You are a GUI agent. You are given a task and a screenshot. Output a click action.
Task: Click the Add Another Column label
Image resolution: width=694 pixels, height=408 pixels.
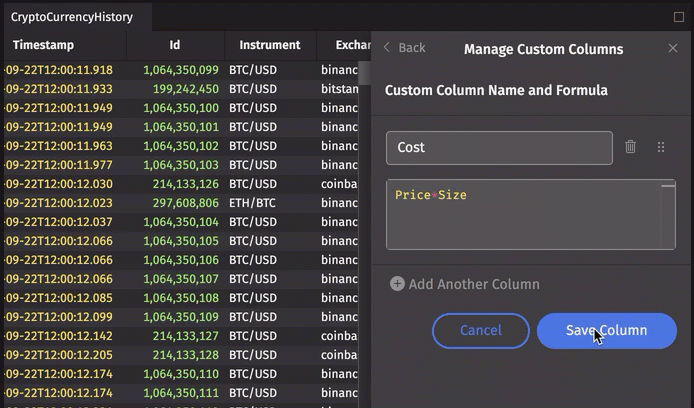tap(474, 284)
